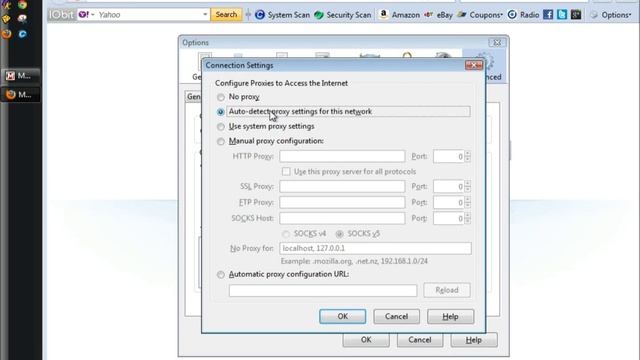This screenshot has height=360, width=640.
Task: Click the SOCKS Host address field
Action: (x=342, y=218)
